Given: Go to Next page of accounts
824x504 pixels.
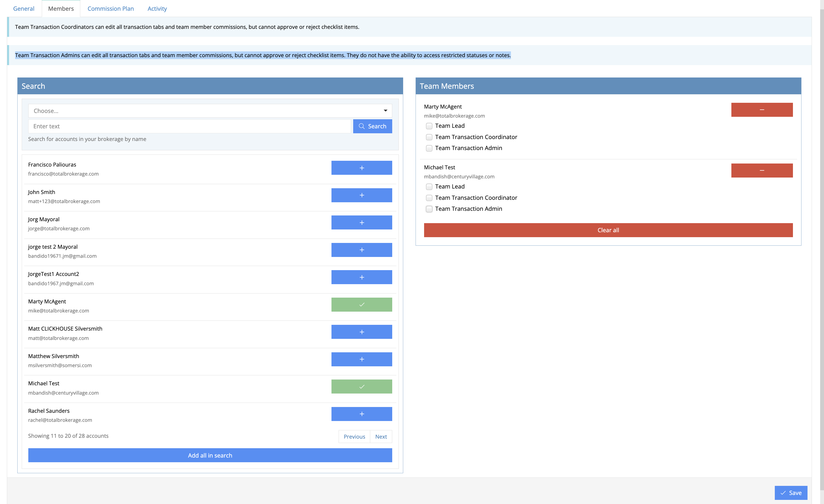Looking at the screenshot, I should point(381,436).
